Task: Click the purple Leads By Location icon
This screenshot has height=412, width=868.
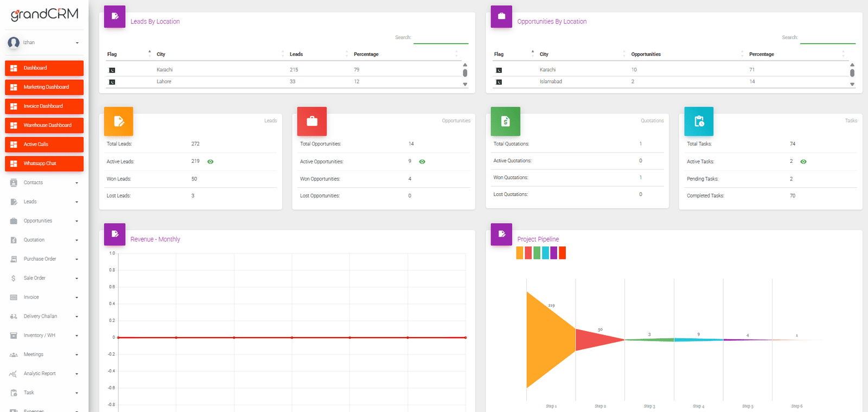Action: [114, 16]
